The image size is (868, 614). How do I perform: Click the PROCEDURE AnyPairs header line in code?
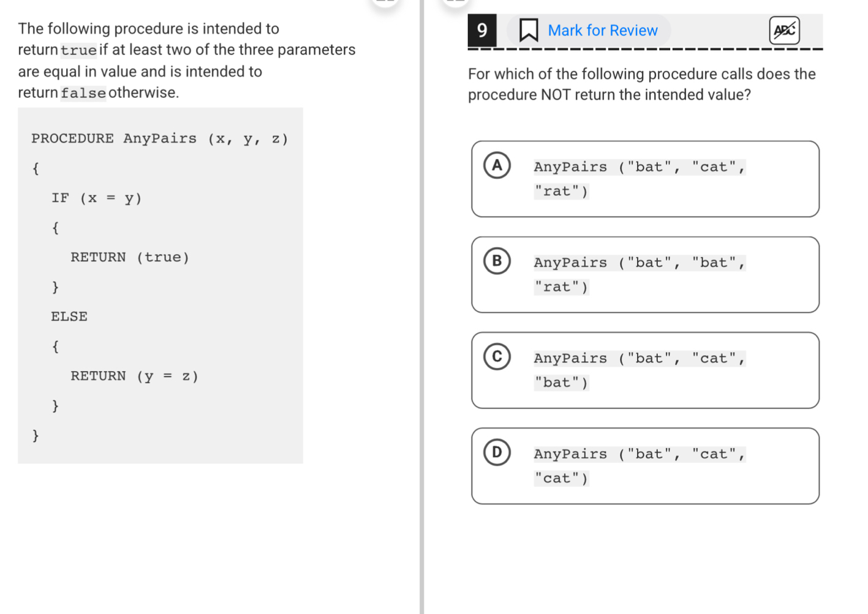coord(159,138)
